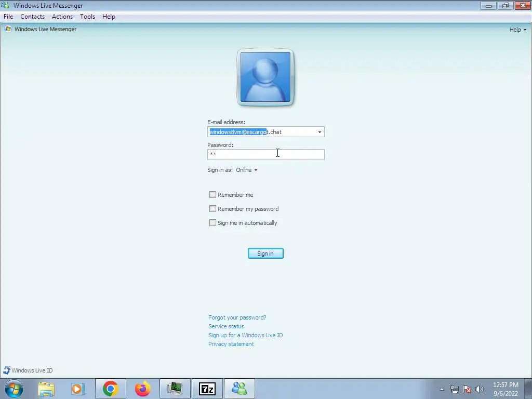Image resolution: width=532 pixels, height=399 pixels.
Task: Open the system monitor taskbar icon
Action: click(x=175, y=389)
